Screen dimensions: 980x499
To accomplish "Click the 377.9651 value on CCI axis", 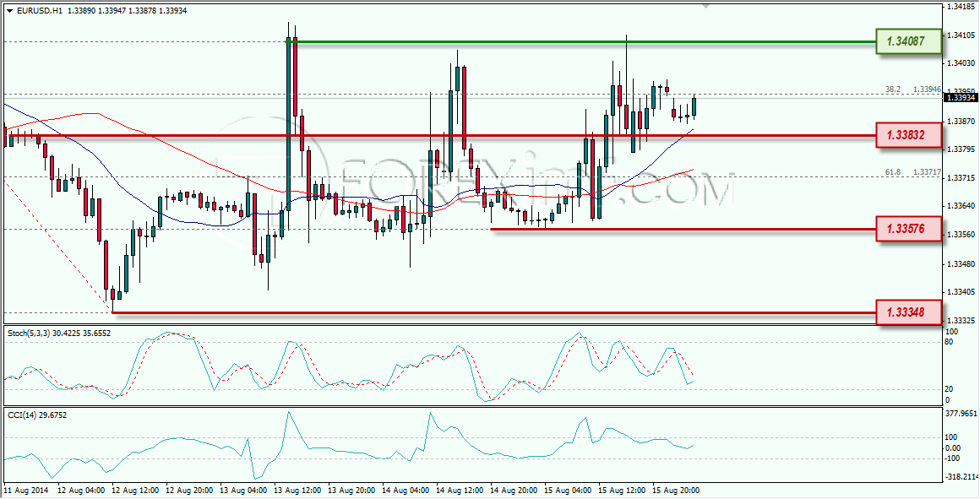I will [x=961, y=413].
